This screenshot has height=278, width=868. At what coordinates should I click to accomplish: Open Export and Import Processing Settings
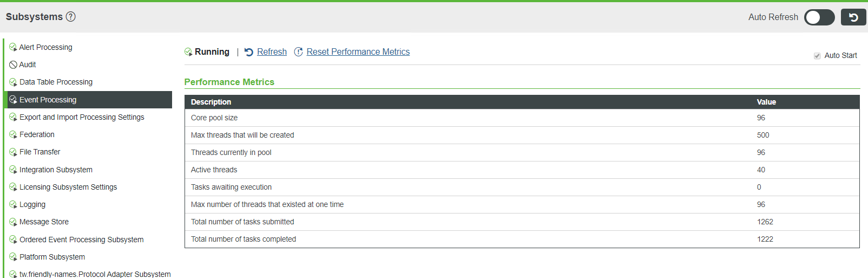(x=82, y=117)
